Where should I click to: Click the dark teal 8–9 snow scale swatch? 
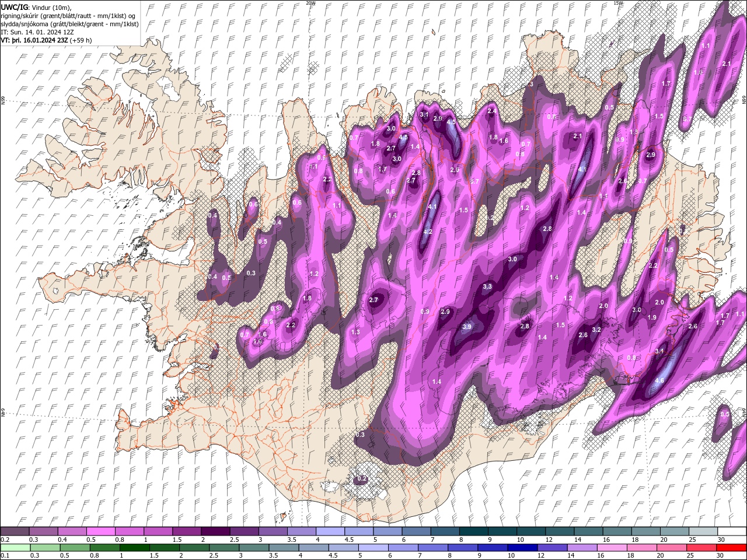[x=474, y=531]
